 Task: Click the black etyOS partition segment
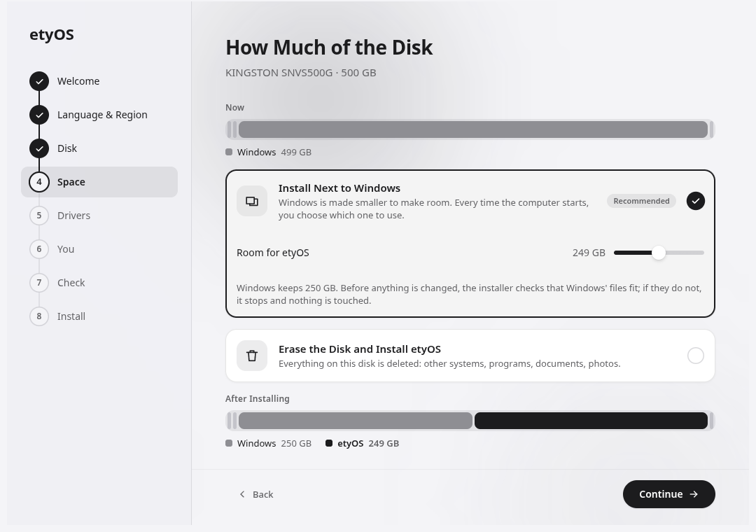[591, 421]
